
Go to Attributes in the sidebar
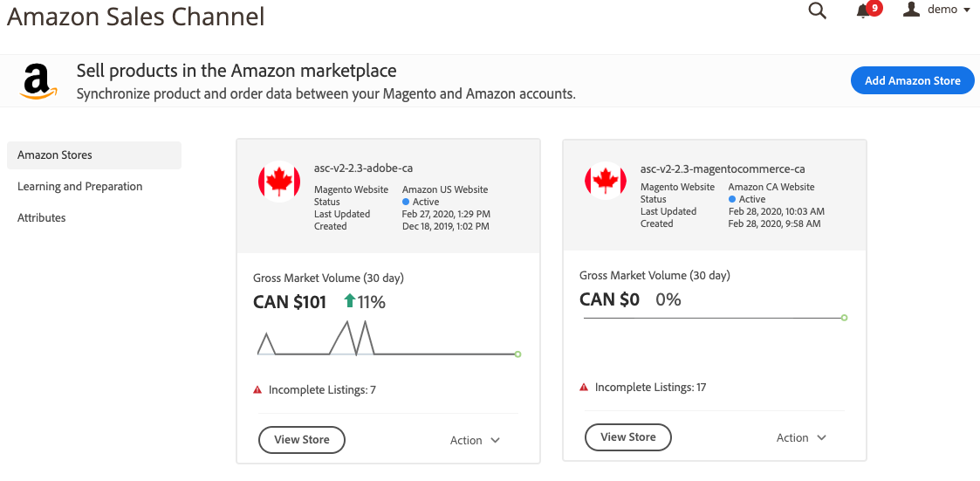[x=42, y=218]
